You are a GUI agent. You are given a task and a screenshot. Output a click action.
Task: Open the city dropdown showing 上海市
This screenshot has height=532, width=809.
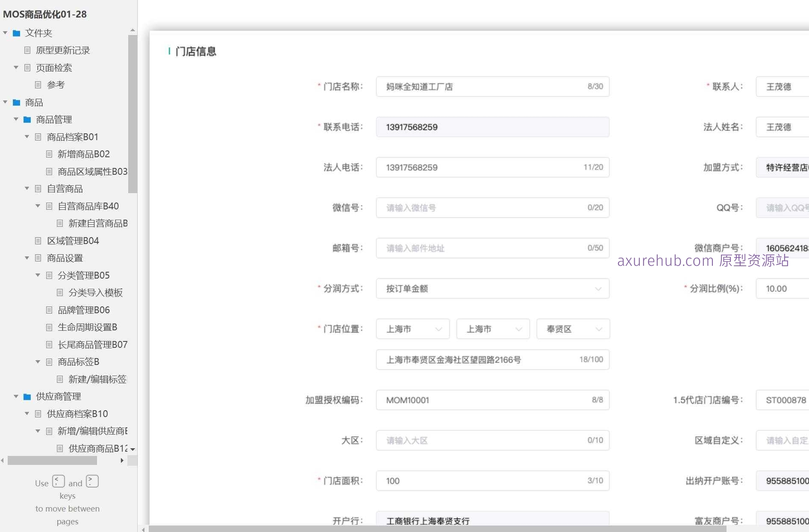[x=492, y=329]
